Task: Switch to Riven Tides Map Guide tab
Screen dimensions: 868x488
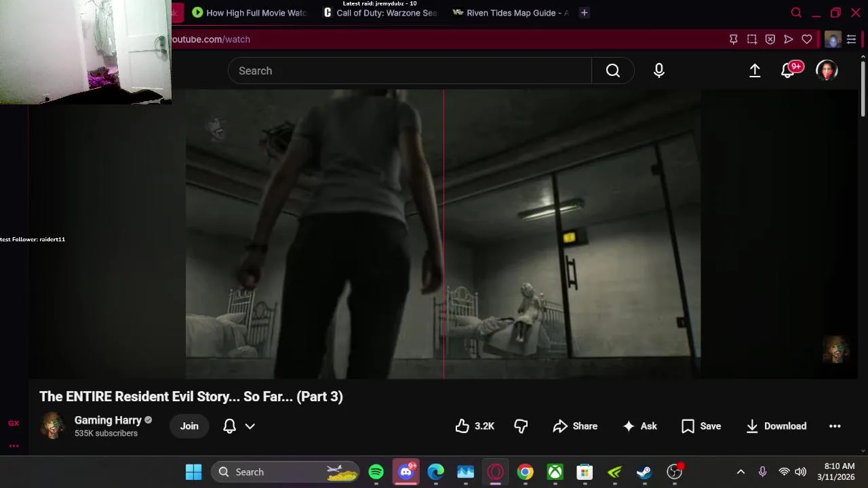Action: 511,13
